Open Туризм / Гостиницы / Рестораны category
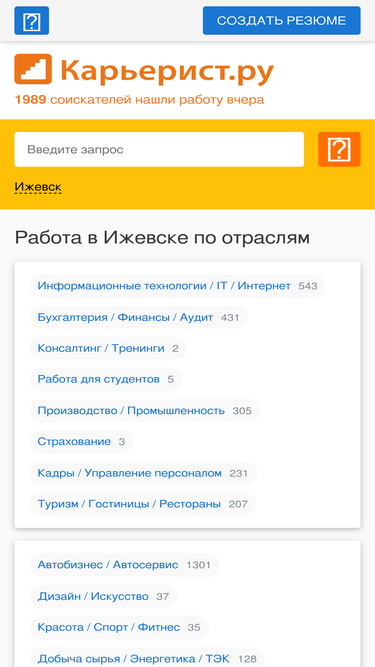 point(142,504)
